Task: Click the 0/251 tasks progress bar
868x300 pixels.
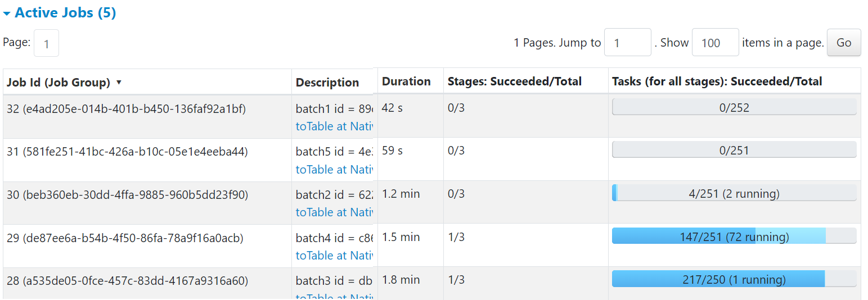Action: (x=734, y=150)
